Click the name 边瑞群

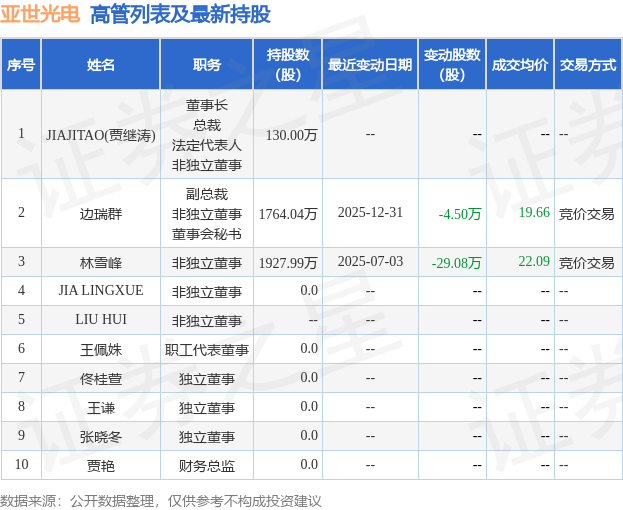point(101,214)
